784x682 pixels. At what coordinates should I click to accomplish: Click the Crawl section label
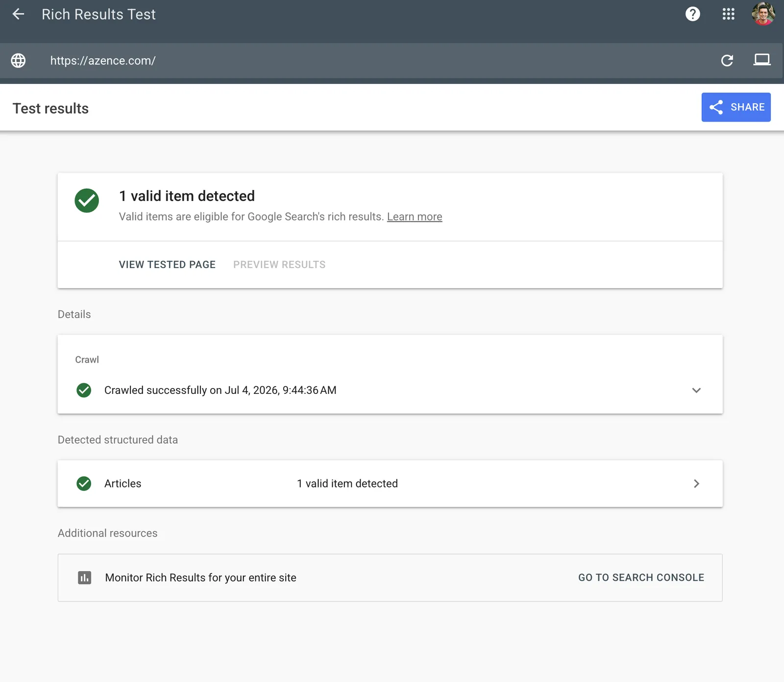click(87, 360)
